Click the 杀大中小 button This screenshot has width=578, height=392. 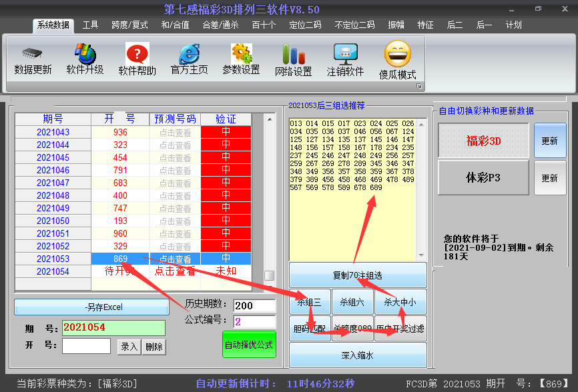400,302
